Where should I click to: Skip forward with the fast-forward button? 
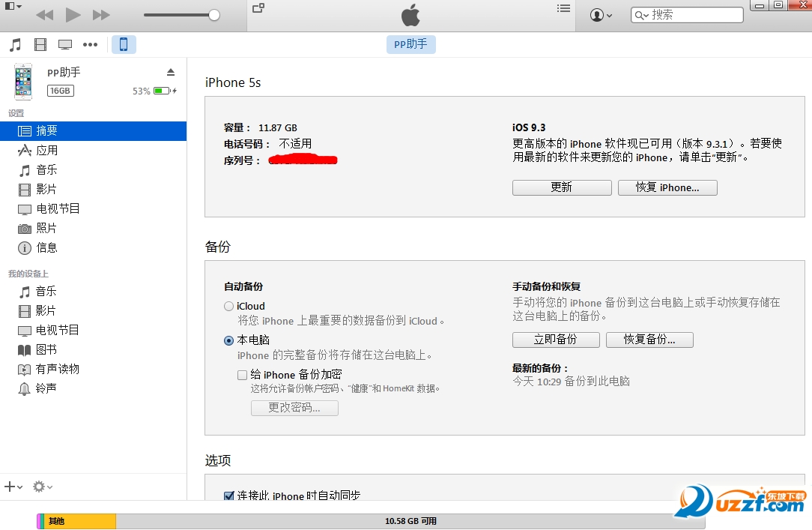point(101,15)
